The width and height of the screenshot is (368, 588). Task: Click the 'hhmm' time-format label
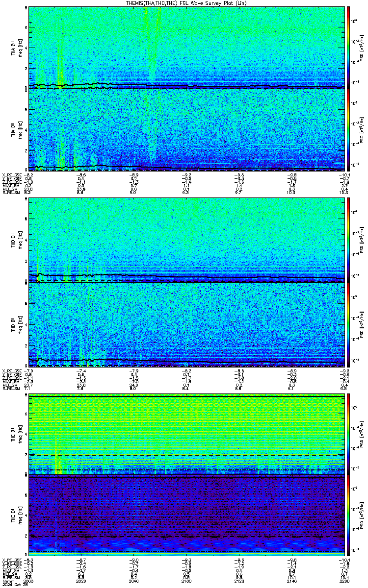pyautogui.click(x=7, y=581)
